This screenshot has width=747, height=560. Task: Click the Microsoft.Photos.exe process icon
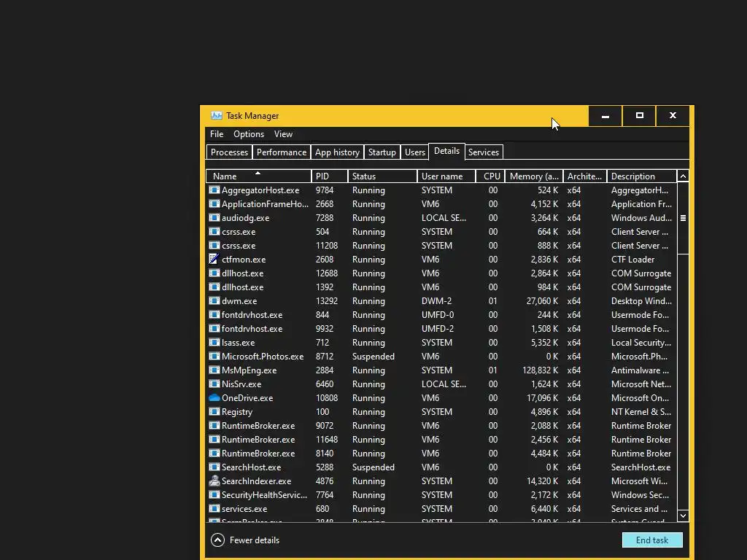214,356
